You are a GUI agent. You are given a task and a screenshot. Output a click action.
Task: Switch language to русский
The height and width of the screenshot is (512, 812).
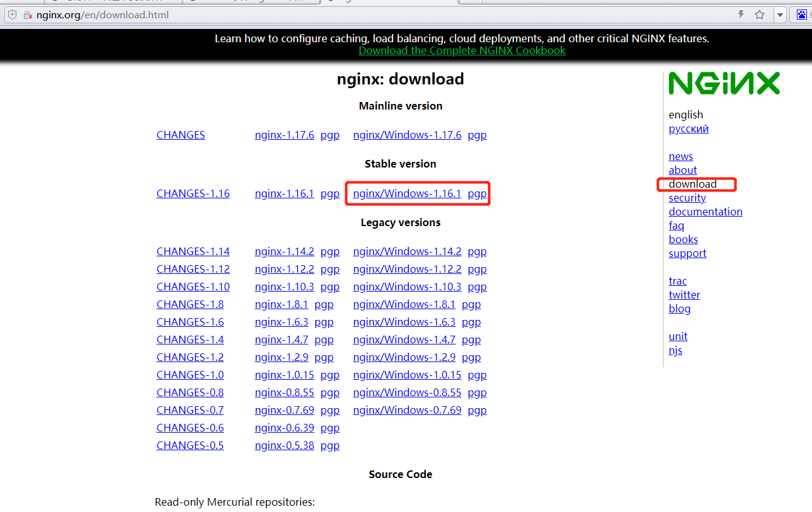(x=689, y=128)
